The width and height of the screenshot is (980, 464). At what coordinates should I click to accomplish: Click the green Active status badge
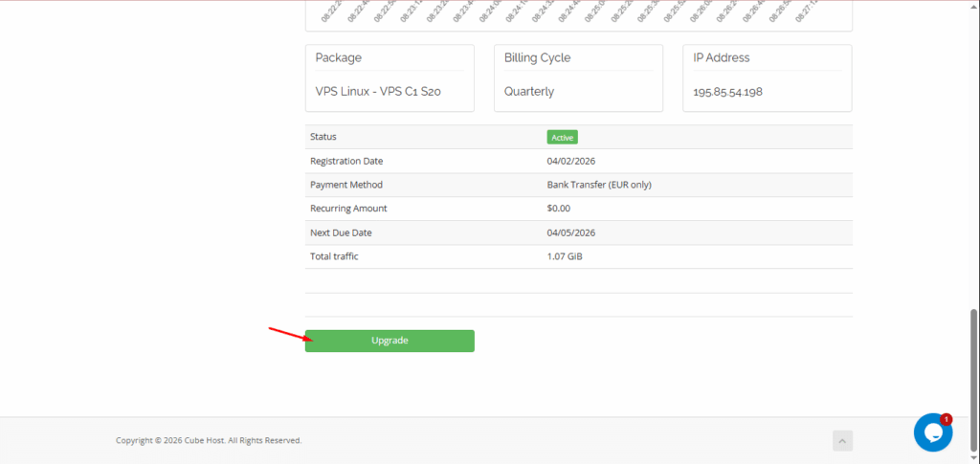click(562, 138)
